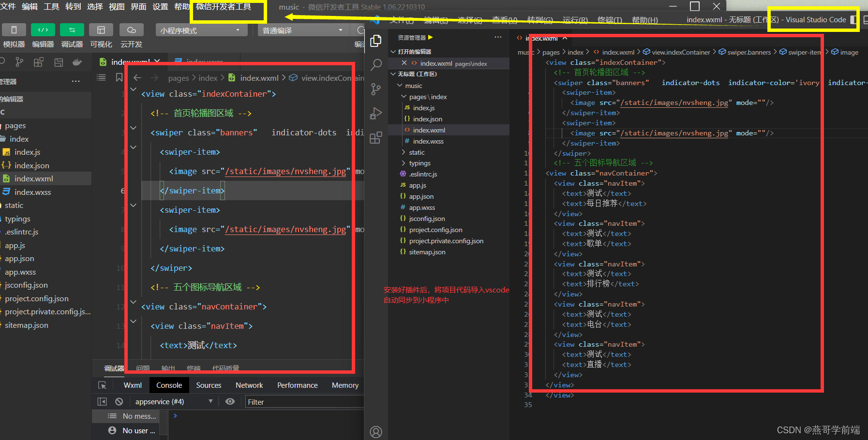This screenshot has height=440, width=868.
Task: Open the 普通编译 compile mode dropdown
Action: coord(304,30)
